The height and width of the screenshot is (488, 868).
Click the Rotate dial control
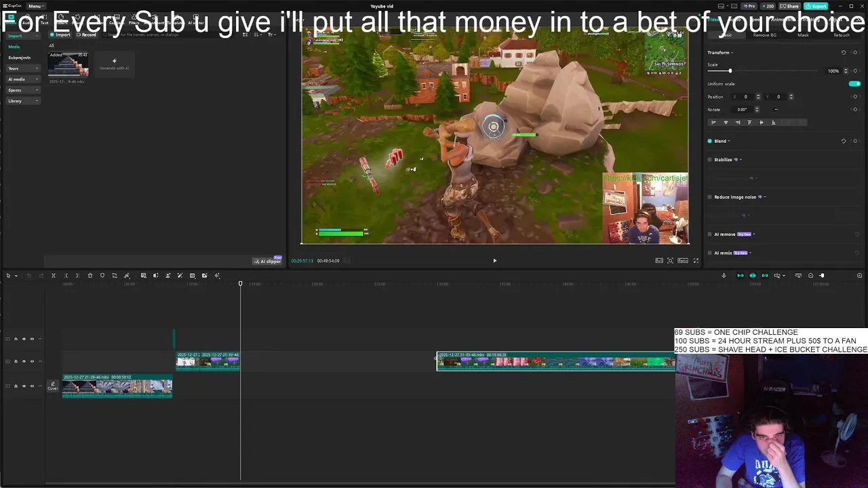click(x=776, y=109)
